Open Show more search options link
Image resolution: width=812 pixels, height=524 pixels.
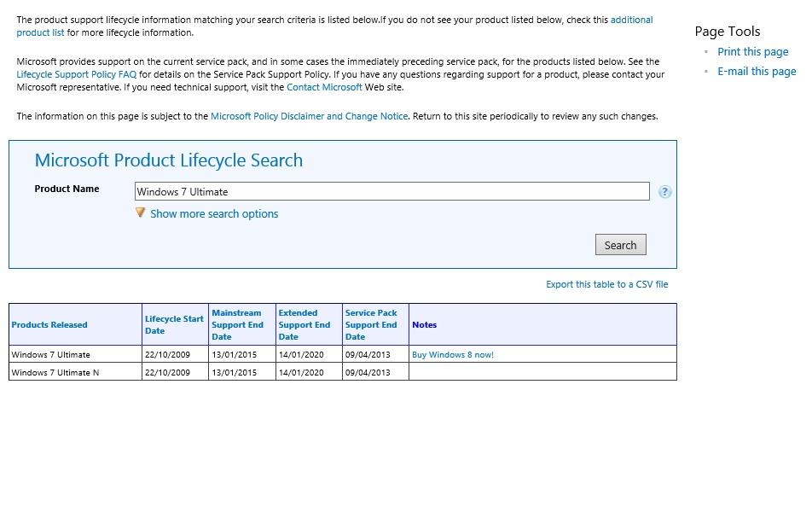tap(214, 213)
